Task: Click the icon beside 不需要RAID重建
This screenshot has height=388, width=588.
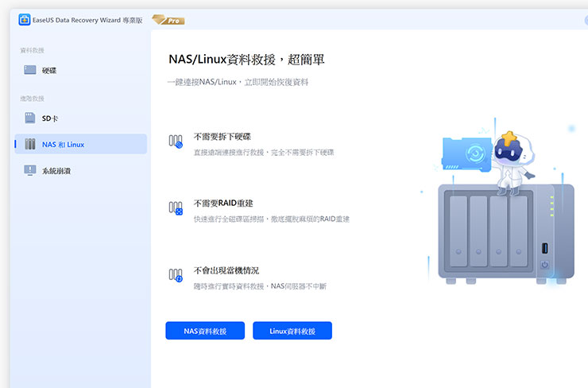Action: point(176,208)
